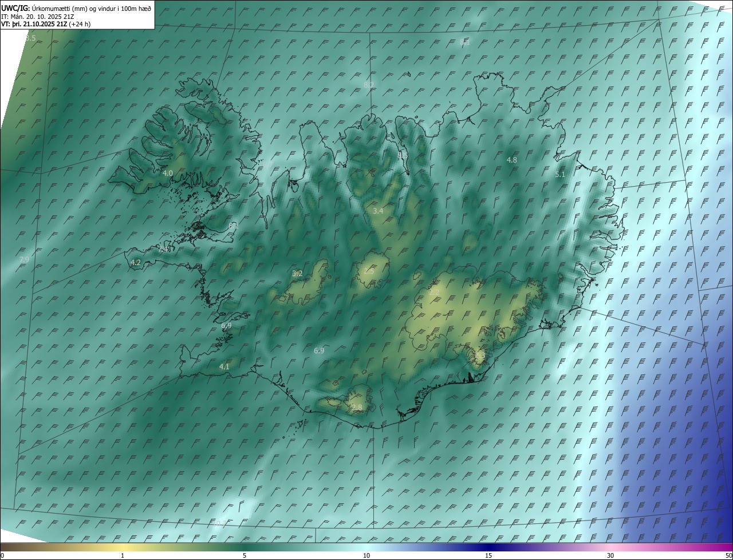733x560 pixels.
Task: Click the 3.4 value label on the map
Action: point(378,211)
